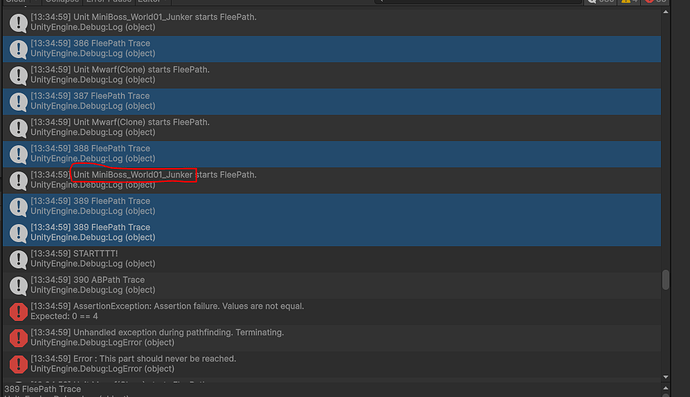This screenshot has width=690, height=397.
Task: Click "389 FleePath Trace" text in the details pane
Action: [x=43, y=389]
